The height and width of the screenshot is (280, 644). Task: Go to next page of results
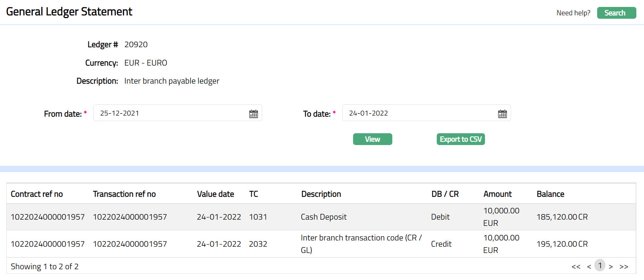point(611,266)
